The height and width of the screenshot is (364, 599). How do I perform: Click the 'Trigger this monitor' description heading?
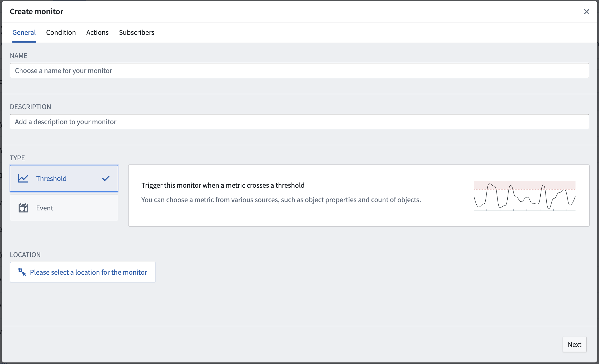[x=223, y=185]
